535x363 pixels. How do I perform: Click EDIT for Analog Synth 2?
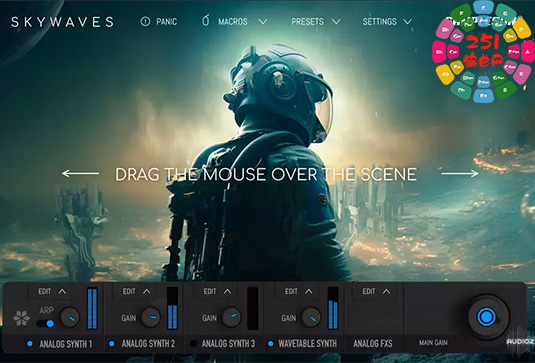[x=129, y=291]
